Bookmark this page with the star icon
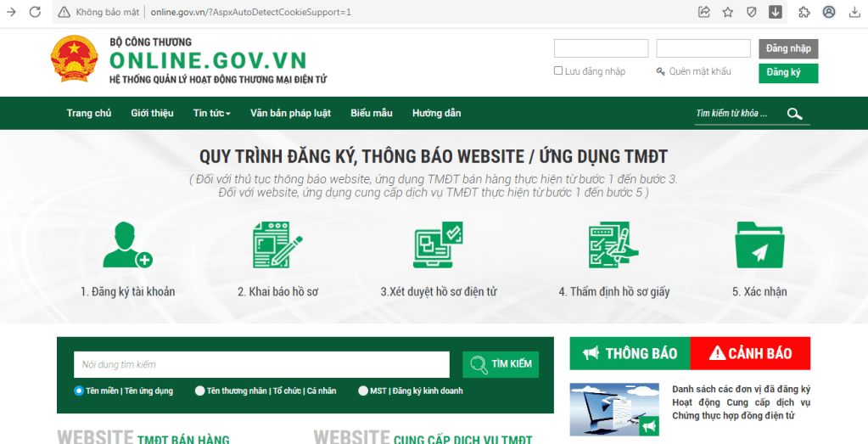This screenshot has height=444, width=868. [x=727, y=12]
